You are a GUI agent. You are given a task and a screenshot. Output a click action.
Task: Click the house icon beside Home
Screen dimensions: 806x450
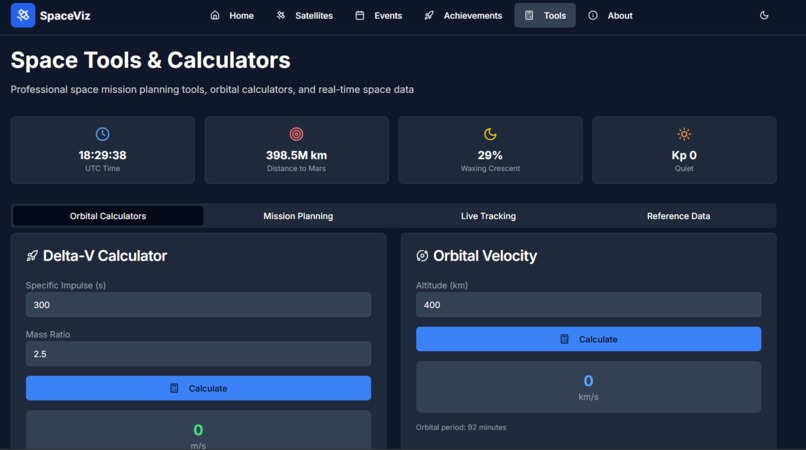point(215,15)
